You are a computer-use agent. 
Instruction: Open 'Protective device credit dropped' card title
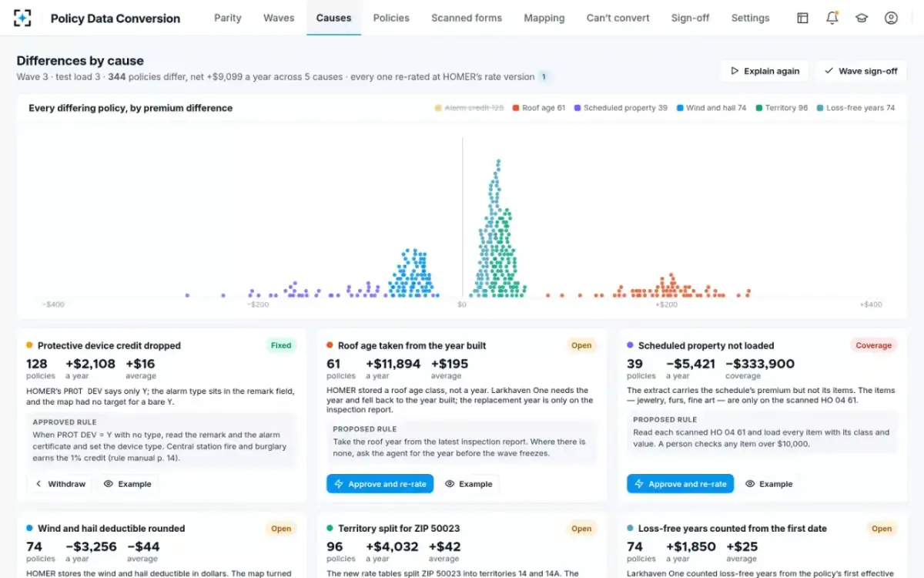click(109, 346)
